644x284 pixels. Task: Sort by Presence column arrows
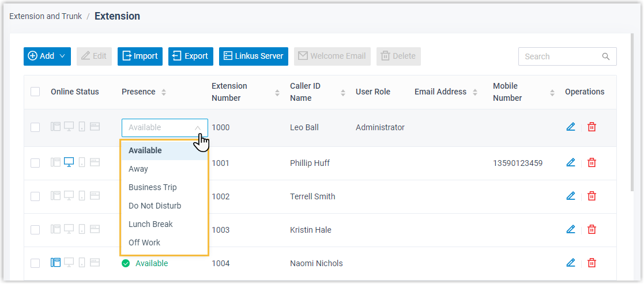pyautogui.click(x=164, y=92)
